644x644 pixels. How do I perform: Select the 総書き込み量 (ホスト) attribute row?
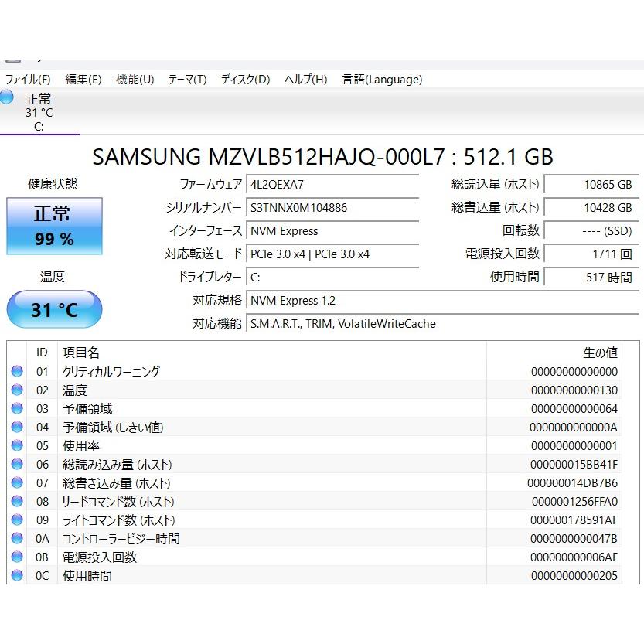pyautogui.click(x=314, y=482)
